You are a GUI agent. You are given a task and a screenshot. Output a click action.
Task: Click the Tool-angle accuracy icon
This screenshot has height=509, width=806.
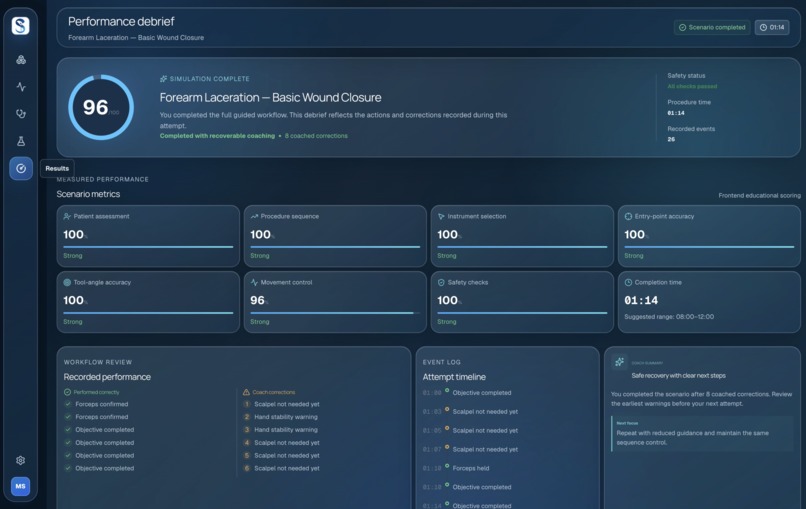tap(67, 282)
